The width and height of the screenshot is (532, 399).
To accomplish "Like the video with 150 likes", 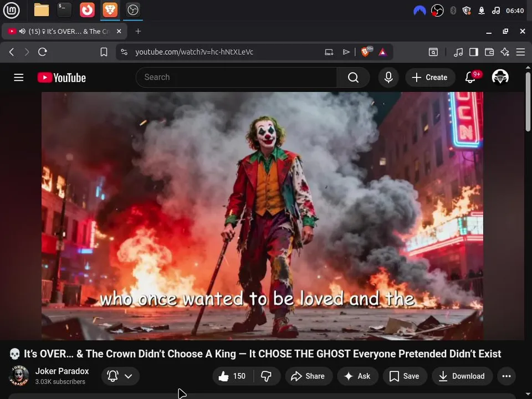I will coord(233,376).
